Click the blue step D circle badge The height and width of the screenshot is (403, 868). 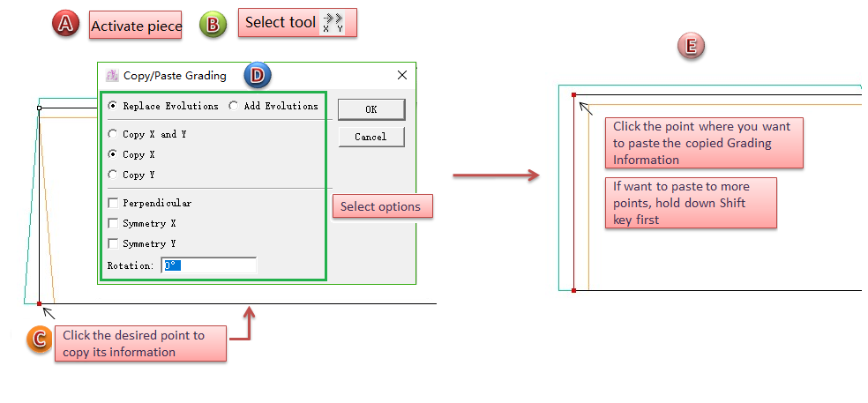pos(257,76)
